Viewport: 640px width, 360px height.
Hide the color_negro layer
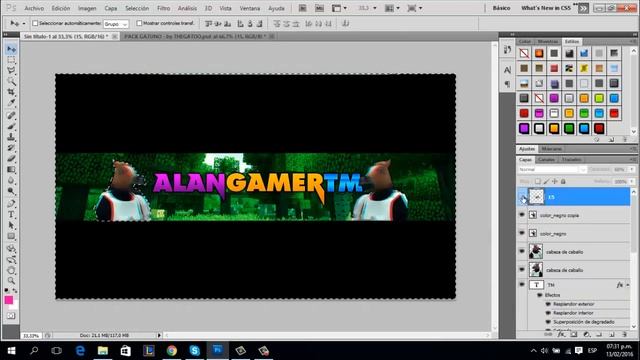coord(522,233)
